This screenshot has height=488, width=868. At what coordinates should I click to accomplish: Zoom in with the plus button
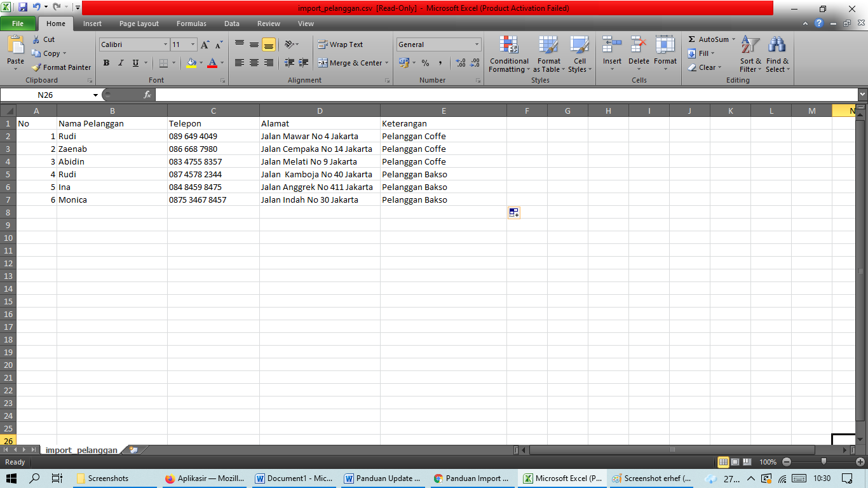860,462
